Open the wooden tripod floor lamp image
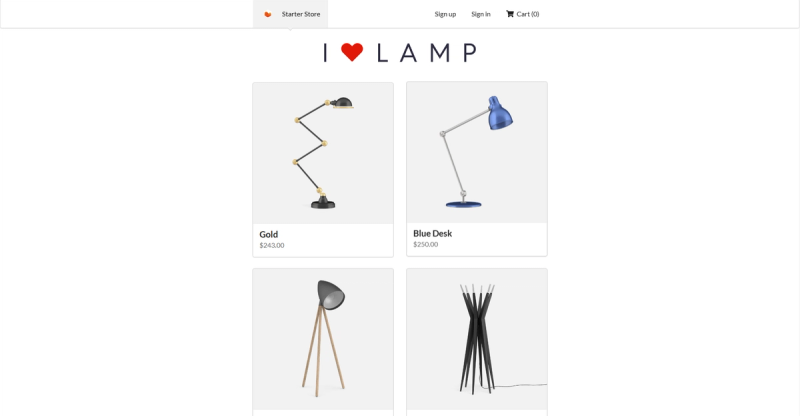Screen dimensions: 800x416 point(323,339)
